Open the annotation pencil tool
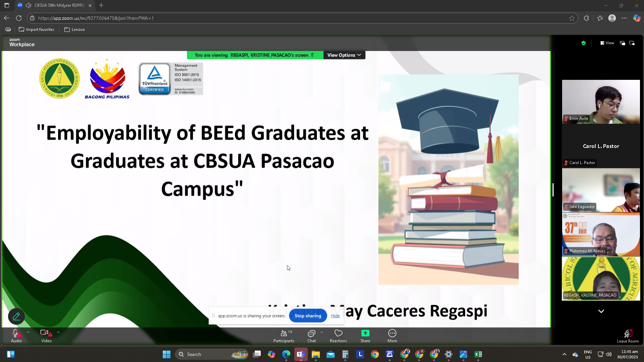This screenshot has height=362, width=644. point(16,316)
